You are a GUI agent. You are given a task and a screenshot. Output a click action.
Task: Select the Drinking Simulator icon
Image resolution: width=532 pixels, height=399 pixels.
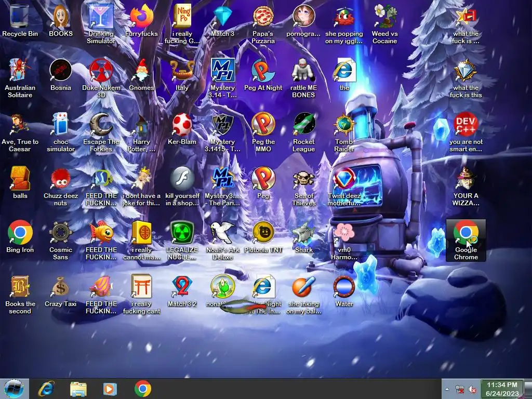pyautogui.click(x=101, y=24)
